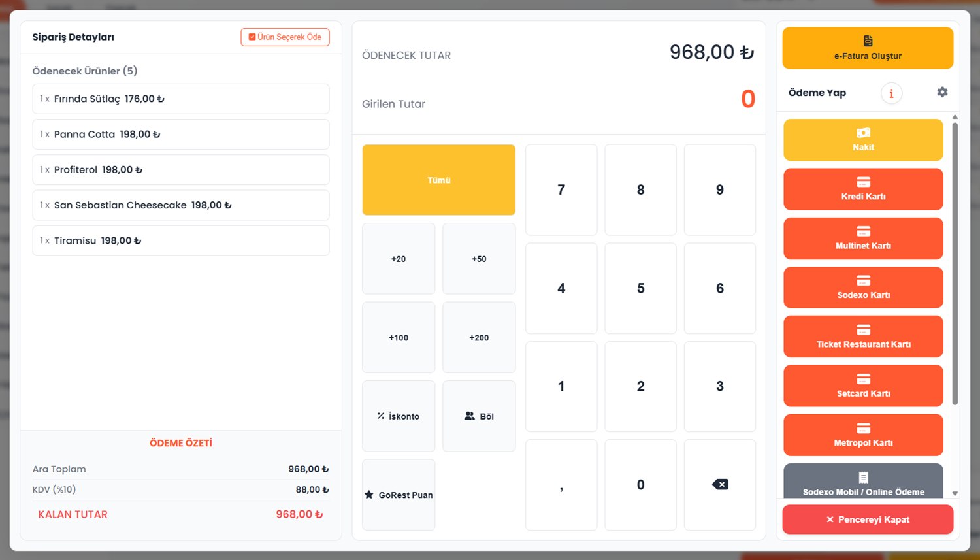Tap numpad key 9

(x=720, y=189)
